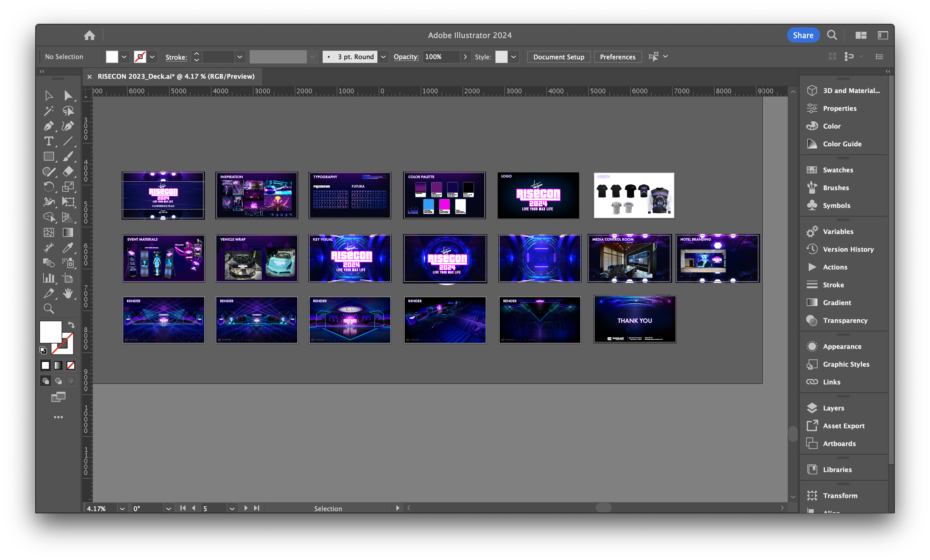Click the Preferences button

click(617, 57)
